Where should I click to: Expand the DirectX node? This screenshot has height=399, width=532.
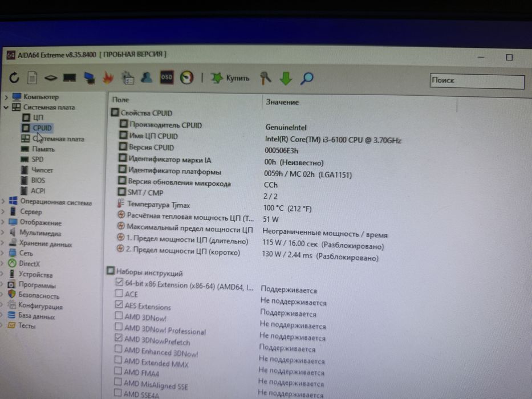(x=3, y=263)
